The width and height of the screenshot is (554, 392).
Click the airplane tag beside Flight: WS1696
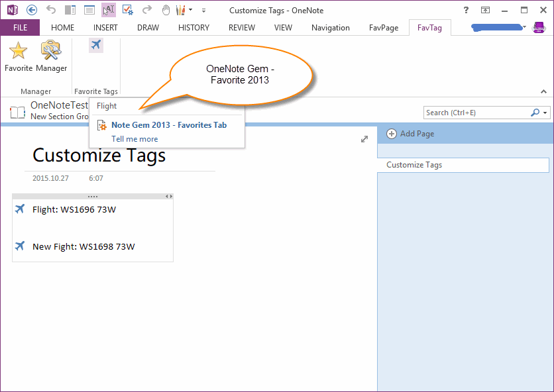20,209
